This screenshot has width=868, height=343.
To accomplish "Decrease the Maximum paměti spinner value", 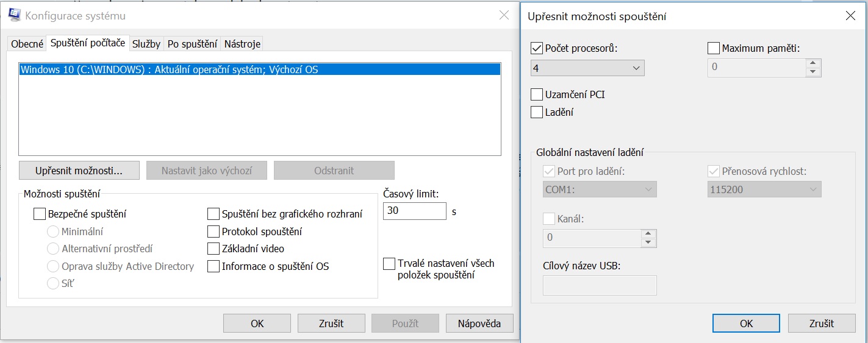I will [812, 72].
